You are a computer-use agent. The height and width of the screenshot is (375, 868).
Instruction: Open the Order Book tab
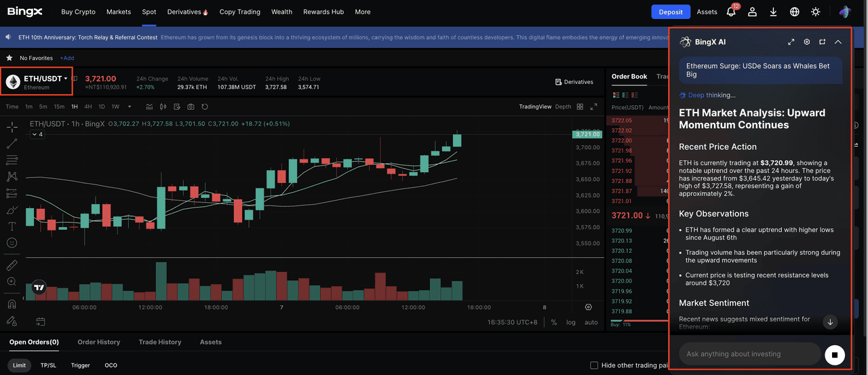629,77
